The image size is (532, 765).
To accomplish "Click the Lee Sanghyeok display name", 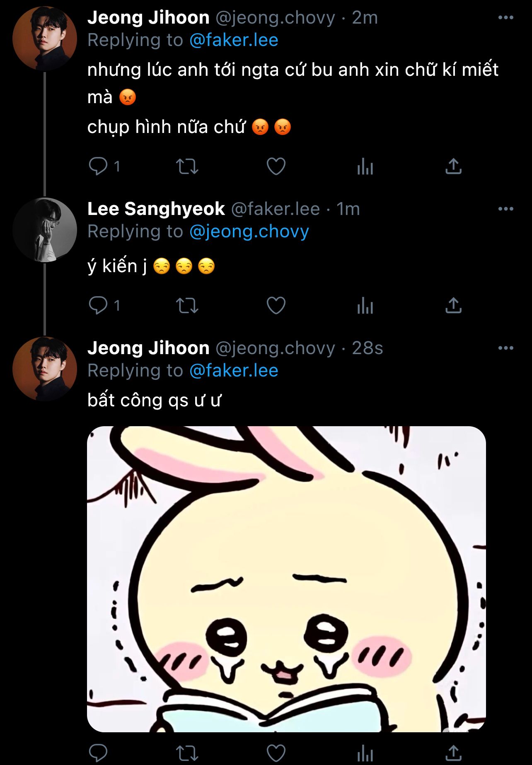I will point(156,209).
